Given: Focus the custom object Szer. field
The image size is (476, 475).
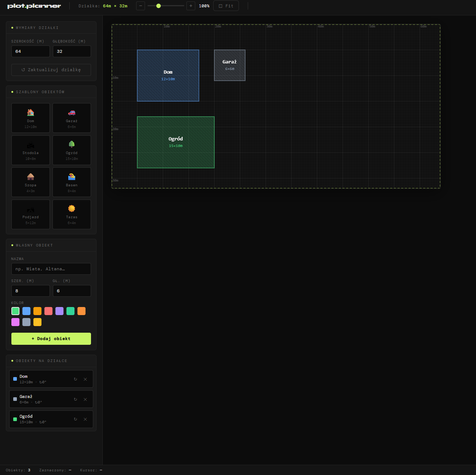Looking at the screenshot, I should point(30,291).
